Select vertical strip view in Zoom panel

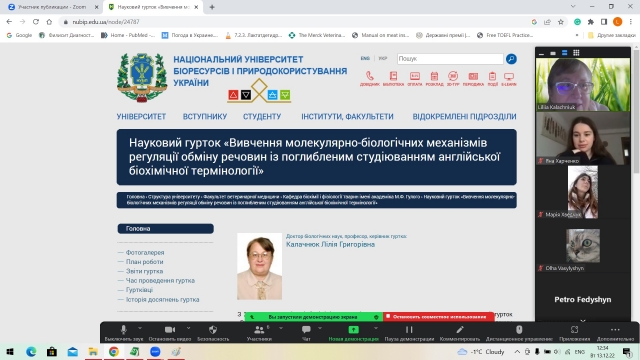point(564,53)
